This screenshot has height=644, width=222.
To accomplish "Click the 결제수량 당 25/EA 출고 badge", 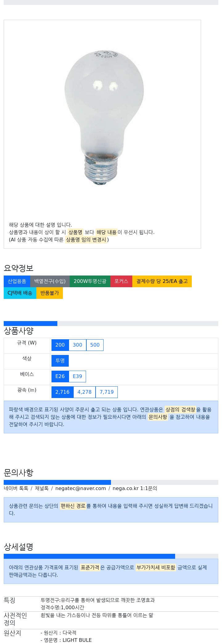I will tap(162, 281).
